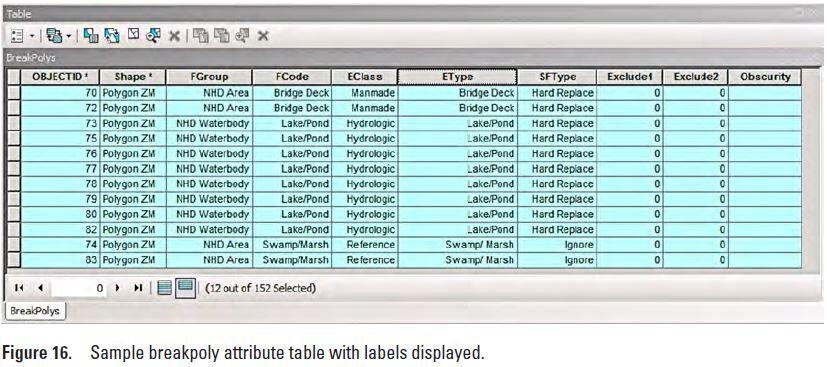The height and width of the screenshot is (367, 827).
Task: Click the top-left select-all corner box
Action: tap(13, 77)
